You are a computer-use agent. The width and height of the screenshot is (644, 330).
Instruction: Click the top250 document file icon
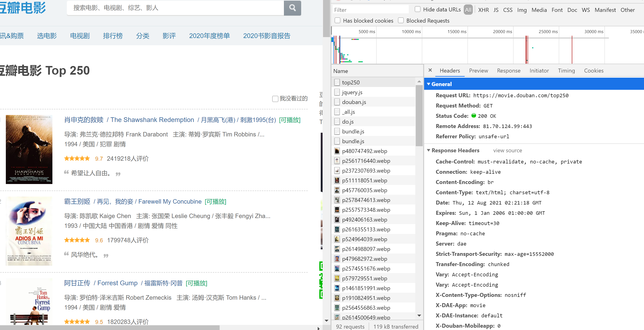tap(337, 82)
